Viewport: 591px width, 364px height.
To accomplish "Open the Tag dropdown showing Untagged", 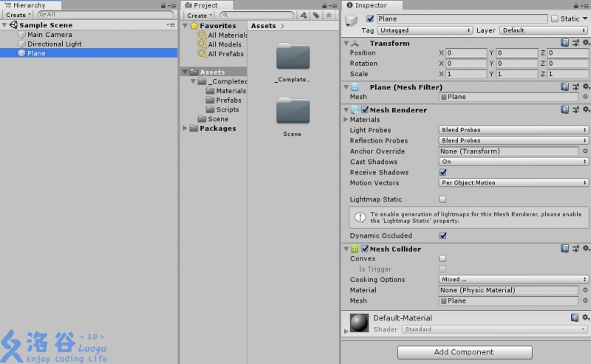I will click(426, 30).
